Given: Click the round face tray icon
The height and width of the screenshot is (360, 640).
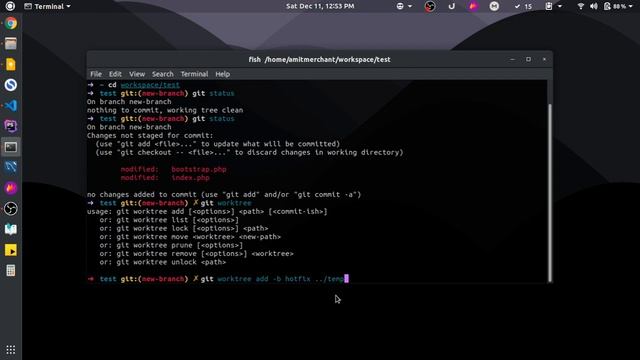Looking at the screenshot, I should tap(494, 6).
